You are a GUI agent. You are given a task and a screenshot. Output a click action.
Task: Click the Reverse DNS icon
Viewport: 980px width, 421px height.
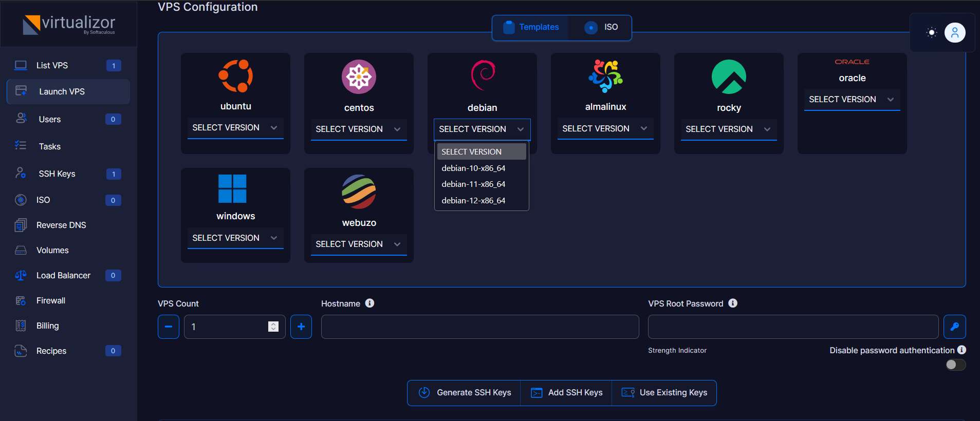click(x=21, y=225)
